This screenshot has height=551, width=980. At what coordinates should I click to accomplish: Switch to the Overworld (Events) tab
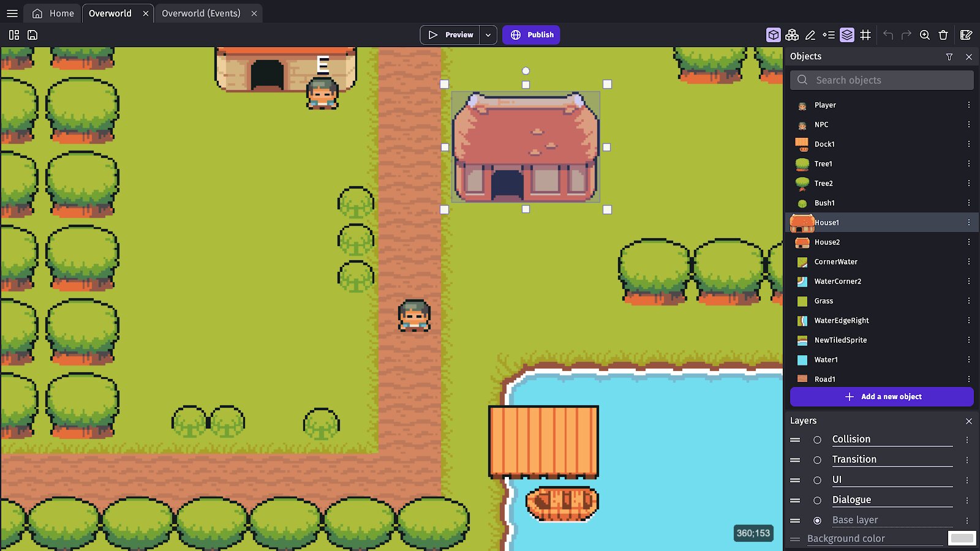[201, 13]
